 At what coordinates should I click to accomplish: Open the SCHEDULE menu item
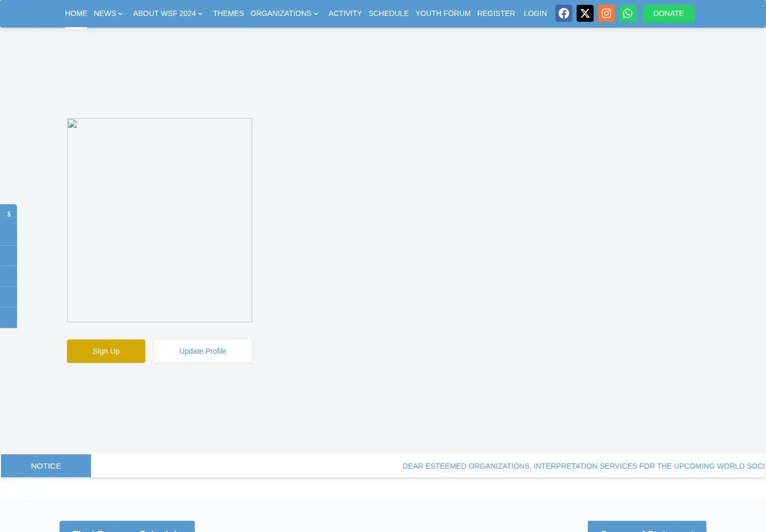pos(389,13)
